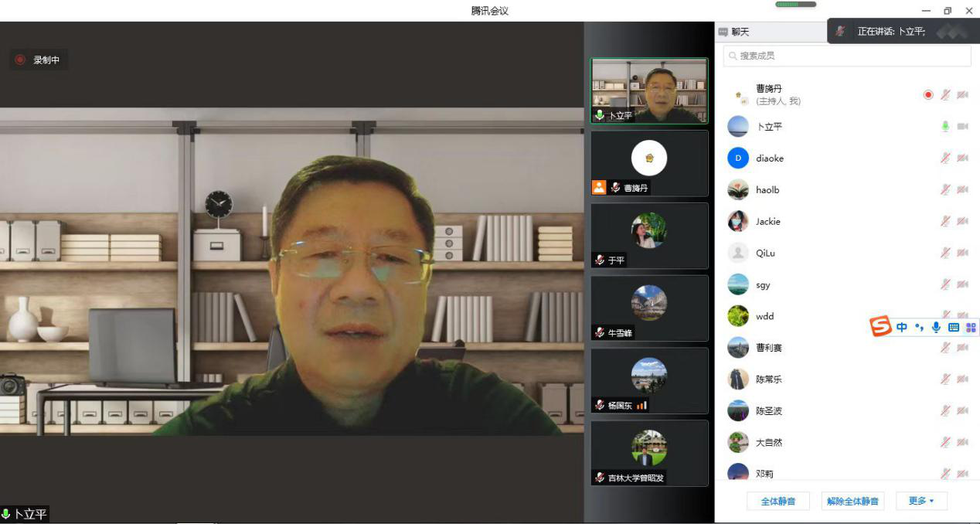Toggle the camera for Jackie
The height and width of the screenshot is (524, 980).
(x=962, y=222)
